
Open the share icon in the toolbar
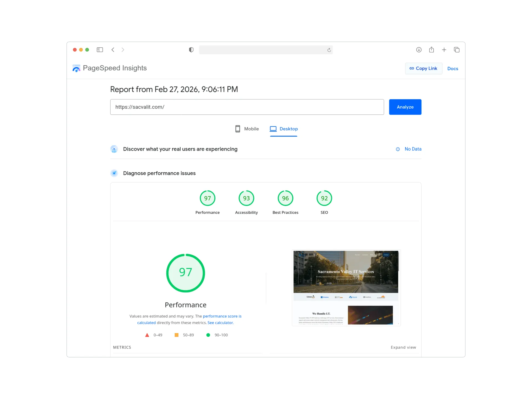(431, 50)
